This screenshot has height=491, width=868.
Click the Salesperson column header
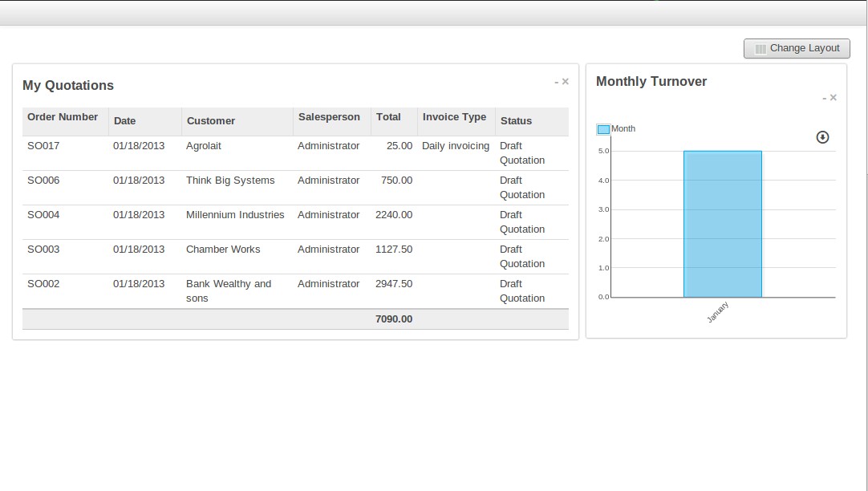click(329, 117)
